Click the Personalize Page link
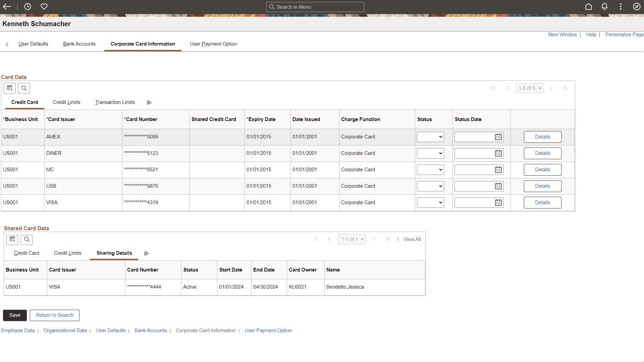 [x=624, y=35]
